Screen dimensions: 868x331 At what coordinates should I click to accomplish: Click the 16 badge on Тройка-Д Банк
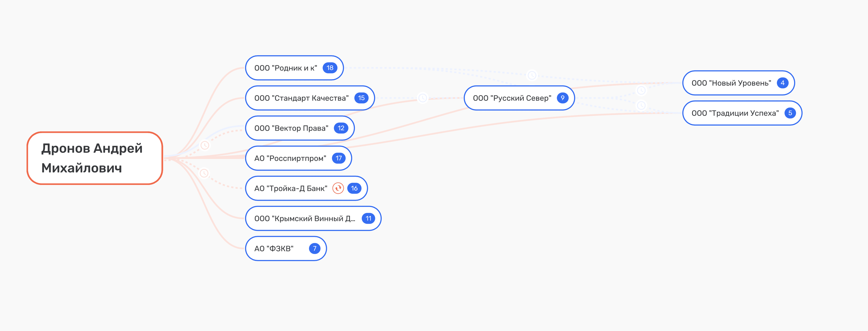pos(354,188)
